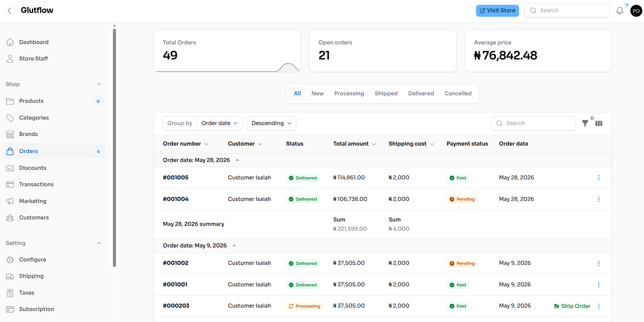Open the Marketing page link

coord(33,201)
